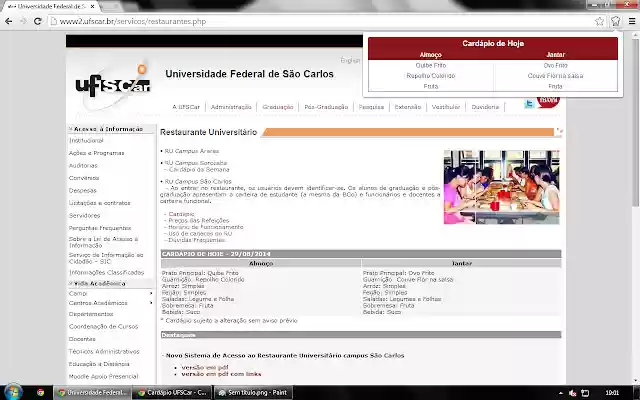Viewport: 640px width, 400px height.
Task: Click the browser forward arrow
Action: (x=23, y=21)
